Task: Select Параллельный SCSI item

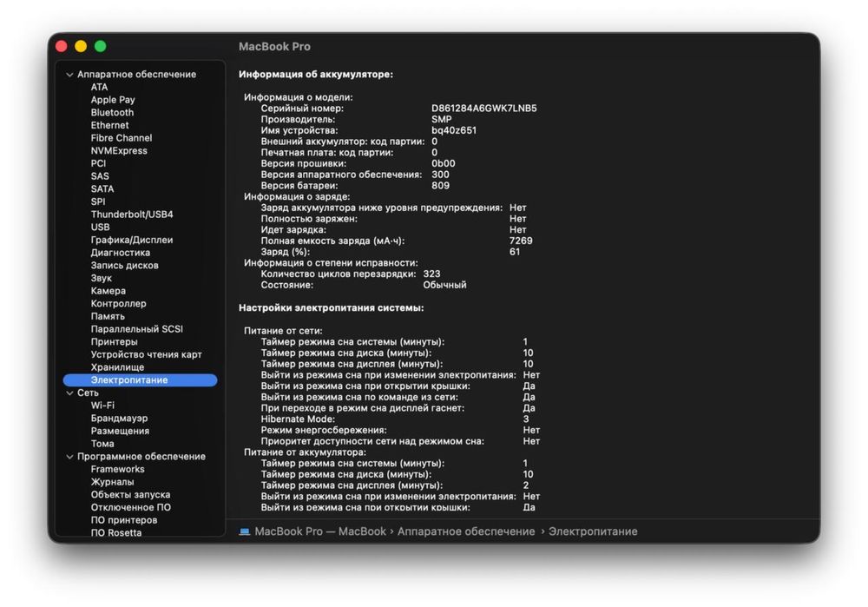Action: [137, 329]
